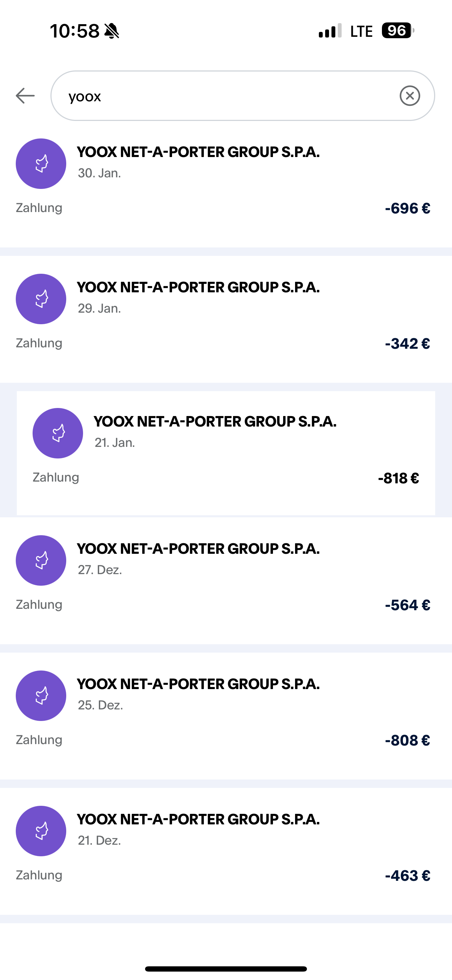Open the -463 € transaction amount
The height and width of the screenshot is (980, 452).
(x=408, y=876)
